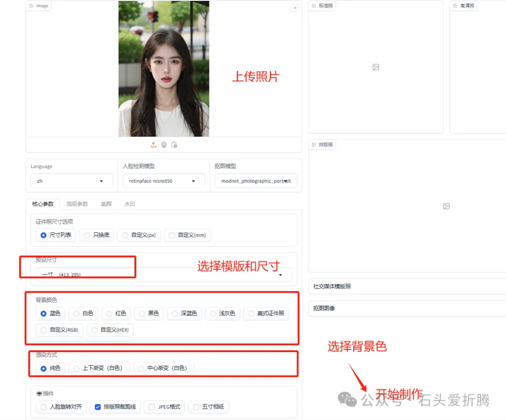506x420 pixels.
Task: Click the placeholder image icon in 排版照 panel
Action: tap(446, 206)
